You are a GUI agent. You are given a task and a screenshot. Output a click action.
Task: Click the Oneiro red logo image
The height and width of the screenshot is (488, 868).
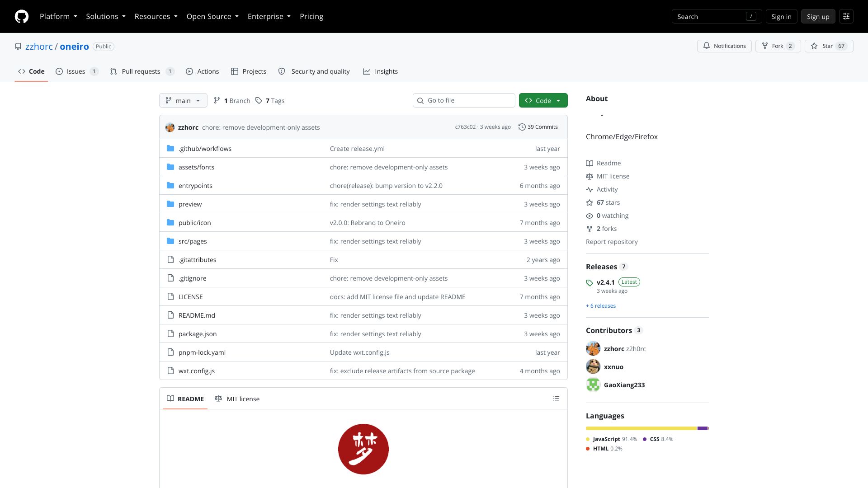(363, 449)
